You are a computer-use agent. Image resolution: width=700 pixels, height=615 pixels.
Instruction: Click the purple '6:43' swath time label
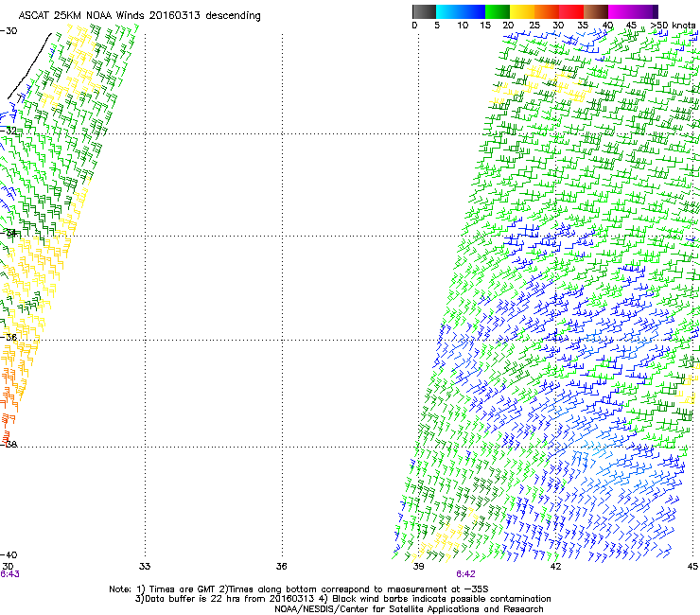(9, 574)
